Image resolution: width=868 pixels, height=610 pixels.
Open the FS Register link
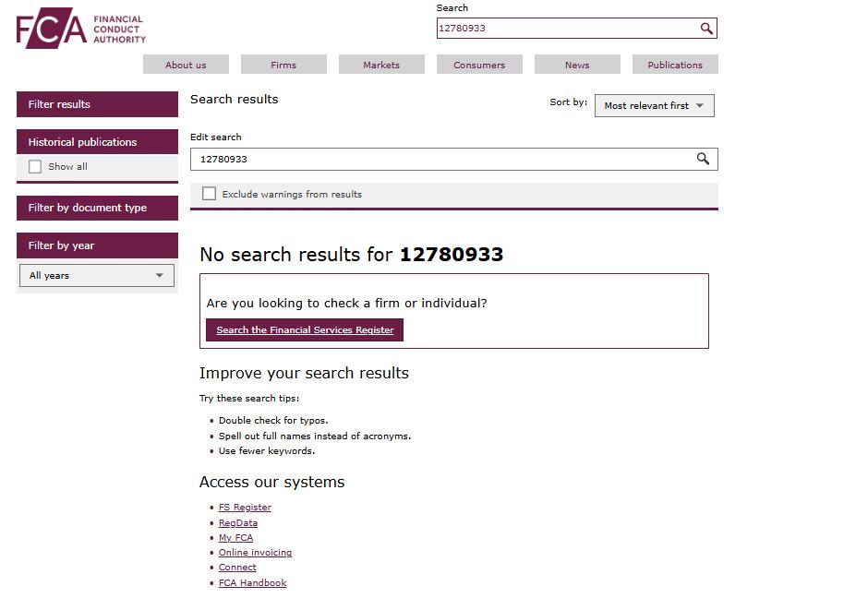click(245, 508)
